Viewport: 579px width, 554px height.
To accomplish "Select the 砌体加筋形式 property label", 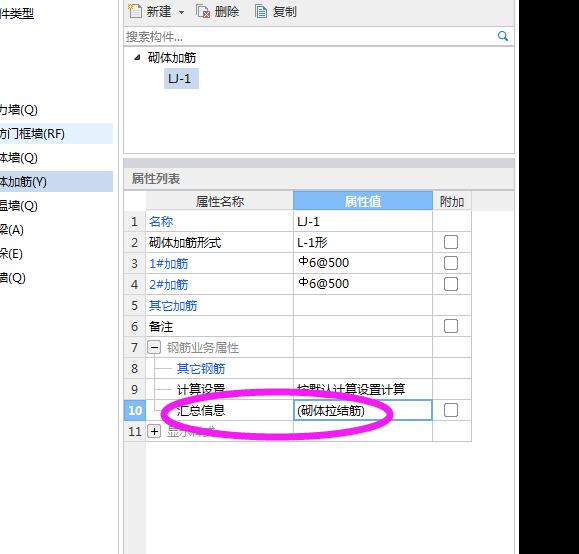I will pos(185,242).
